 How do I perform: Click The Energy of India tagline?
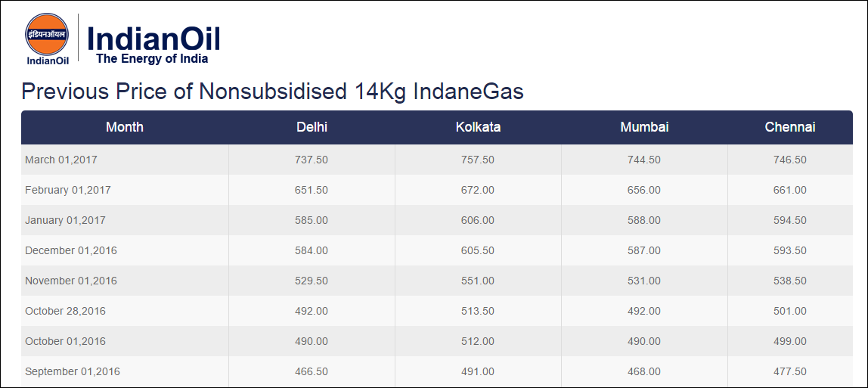[x=152, y=59]
